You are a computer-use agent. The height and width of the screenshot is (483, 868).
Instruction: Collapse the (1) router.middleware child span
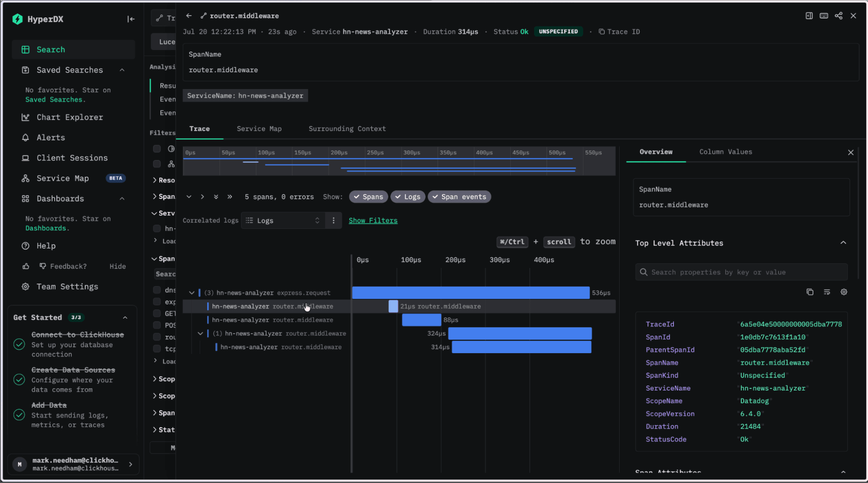point(200,334)
